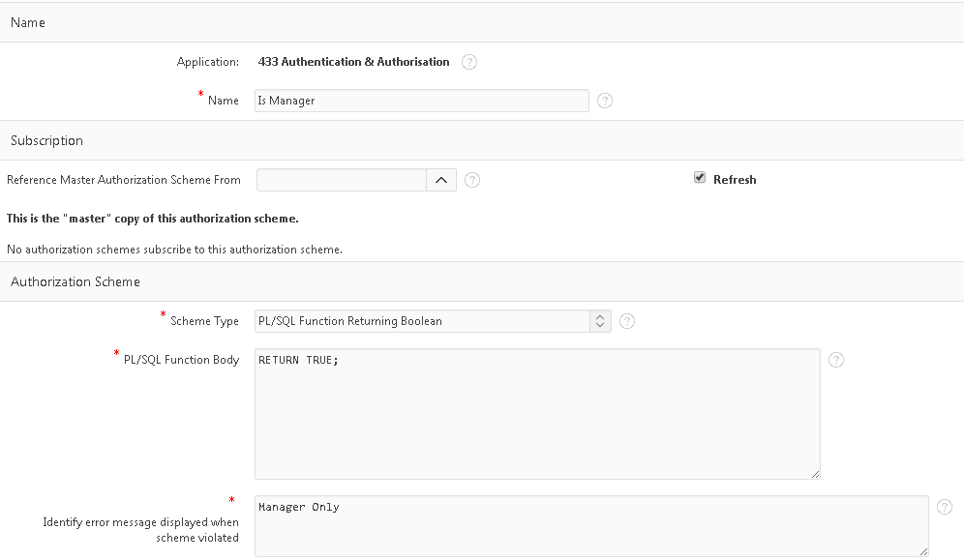This screenshot has height=560, width=964.
Task: Open popup list for Reference Master Scheme
Action: [441, 180]
